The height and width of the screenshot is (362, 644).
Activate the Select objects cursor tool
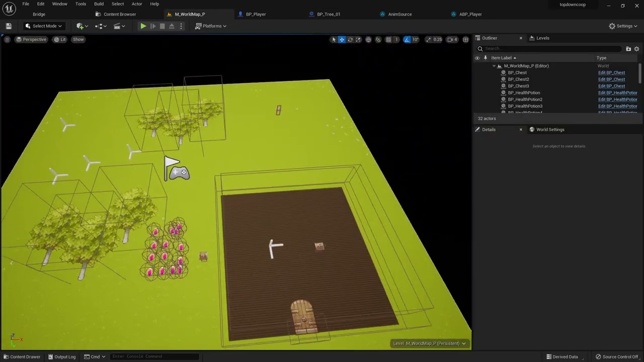334,39
